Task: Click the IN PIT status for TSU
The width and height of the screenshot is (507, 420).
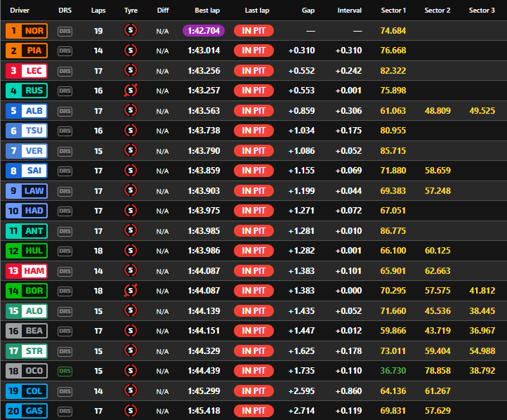Action: 253,131
